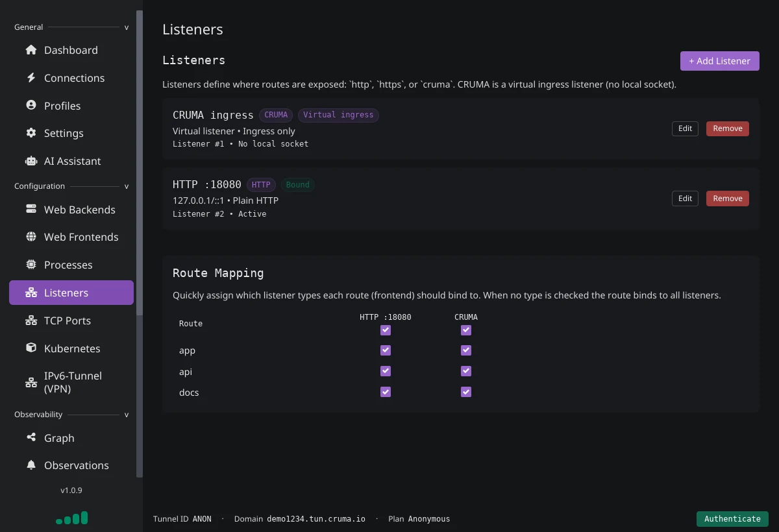
Task: Click the Bound status badge
Action: tap(298, 185)
